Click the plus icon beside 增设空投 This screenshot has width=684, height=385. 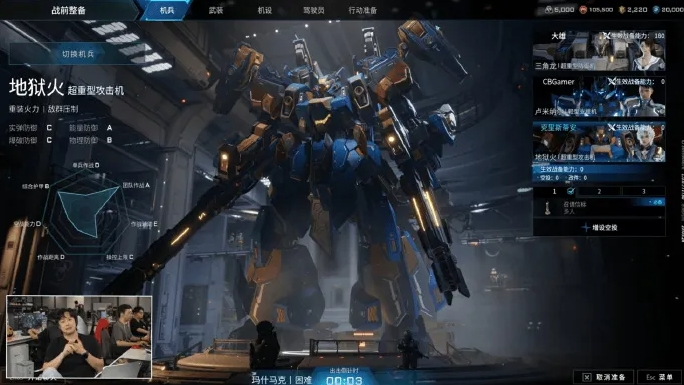pyautogui.click(x=585, y=228)
